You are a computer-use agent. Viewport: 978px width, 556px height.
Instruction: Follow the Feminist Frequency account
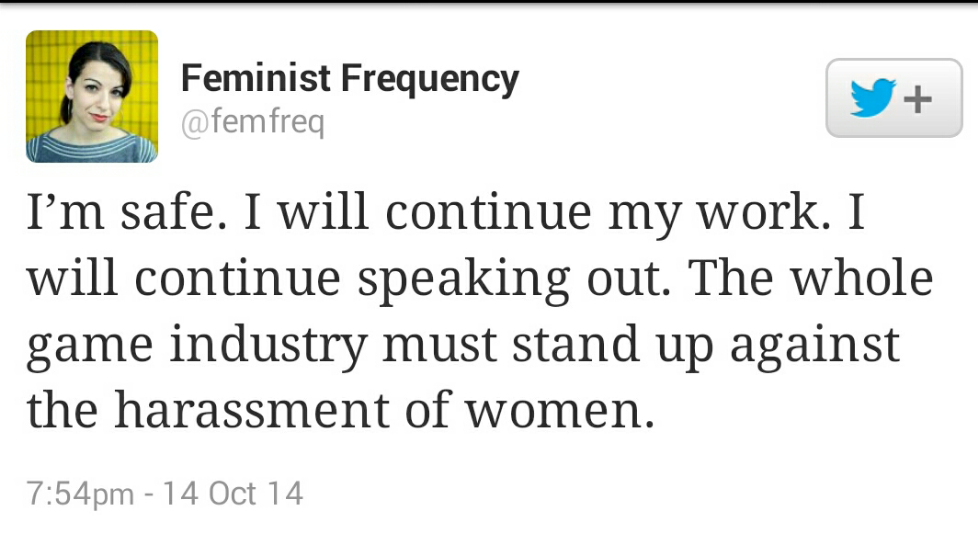tap(893, 98)
